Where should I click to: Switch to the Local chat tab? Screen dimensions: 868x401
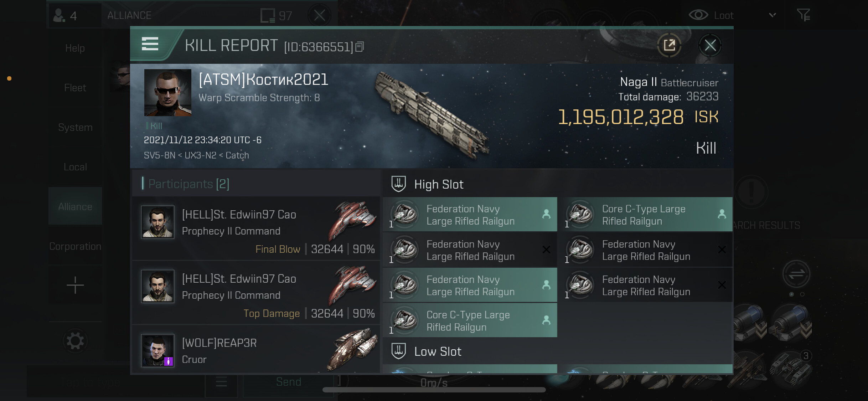75,167
